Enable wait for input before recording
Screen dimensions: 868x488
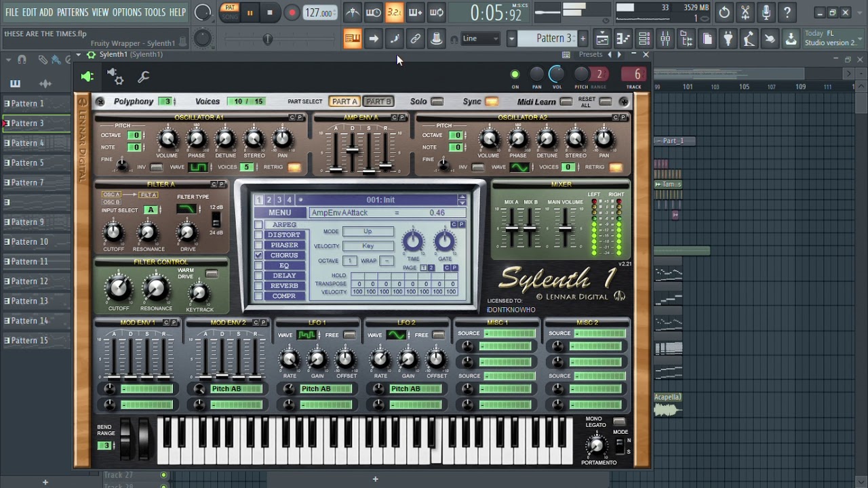[x=374, y=12]
